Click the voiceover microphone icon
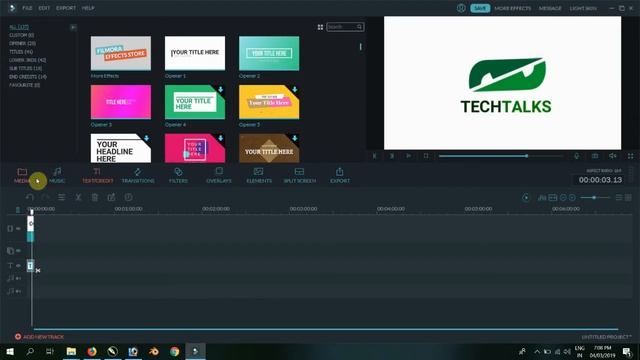Screen dimensions: 640x360 576,156
